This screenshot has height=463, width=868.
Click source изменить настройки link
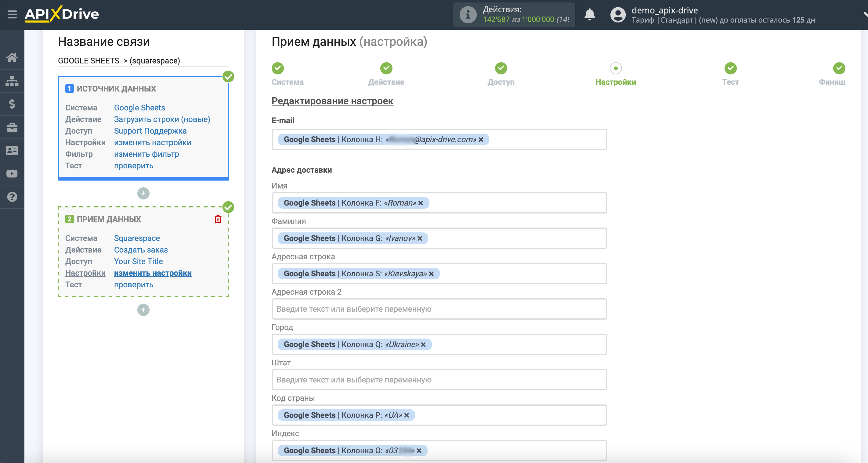[153, 142]
